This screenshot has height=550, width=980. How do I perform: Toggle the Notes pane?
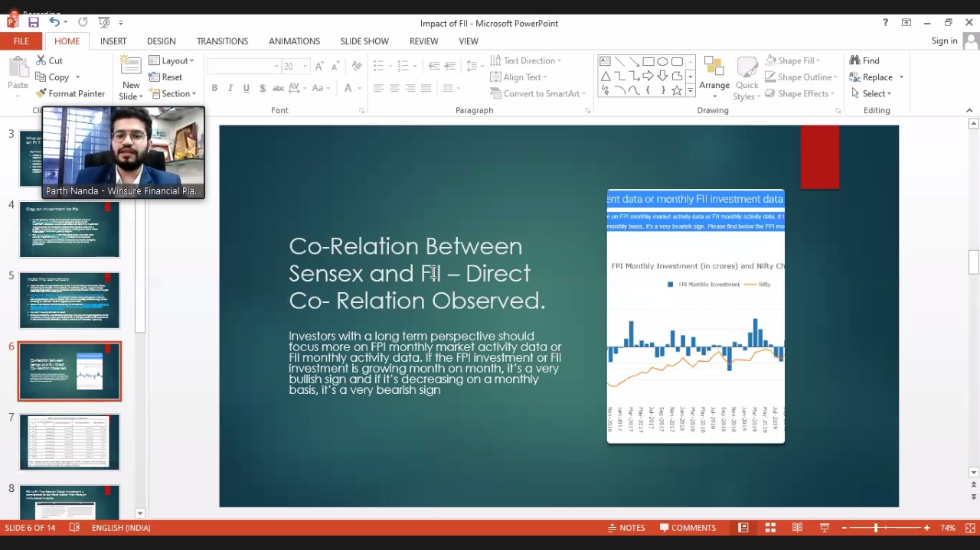point(626,528)
